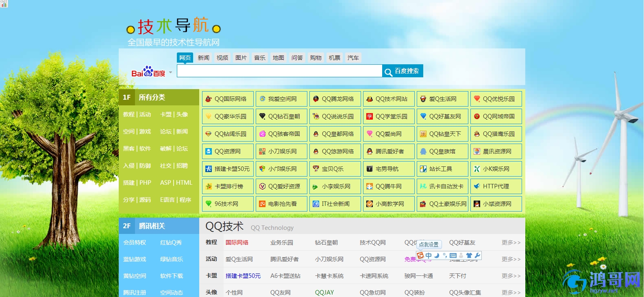Switch to the 地图 search tab
The width and height of the screenshot is (644, 297).
click(278, 58)
